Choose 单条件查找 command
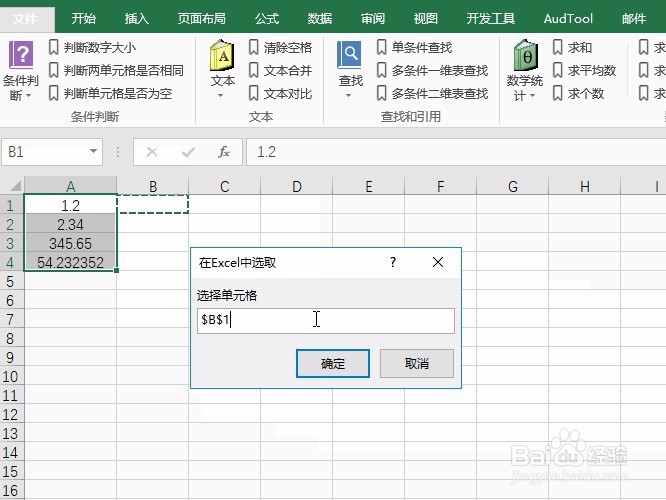 (x=415, y=47)
